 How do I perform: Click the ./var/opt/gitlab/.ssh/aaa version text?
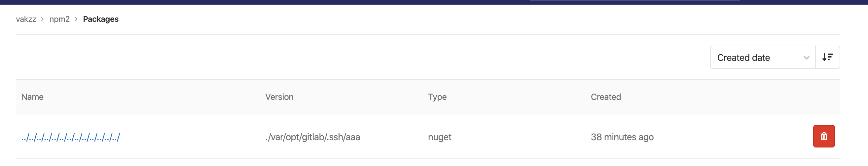[x=312, y=137]
